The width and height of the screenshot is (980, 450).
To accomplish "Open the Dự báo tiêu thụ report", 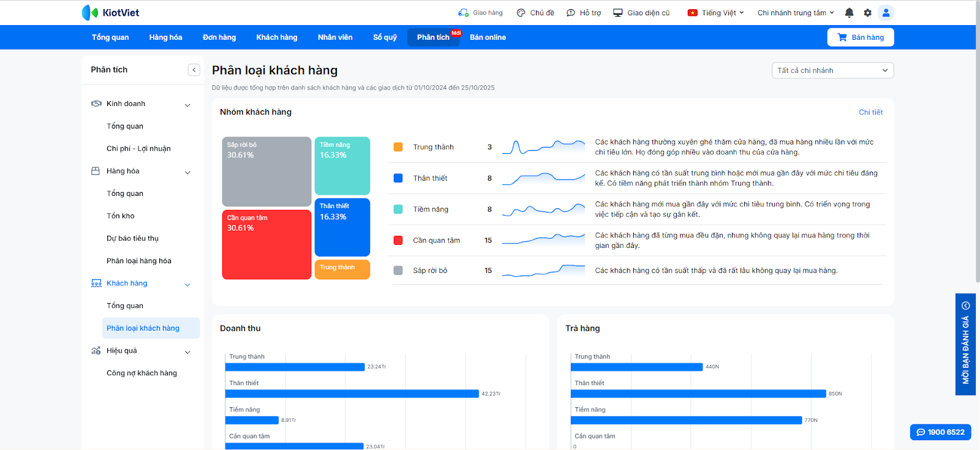I will click(132, 239).
